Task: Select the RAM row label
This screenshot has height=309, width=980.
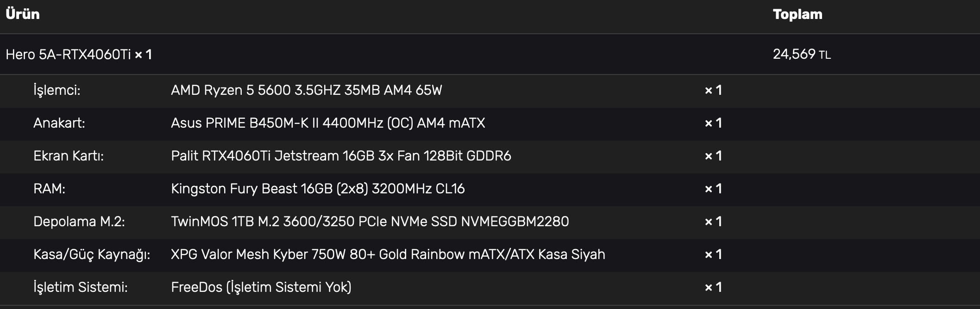Action: 49,189
